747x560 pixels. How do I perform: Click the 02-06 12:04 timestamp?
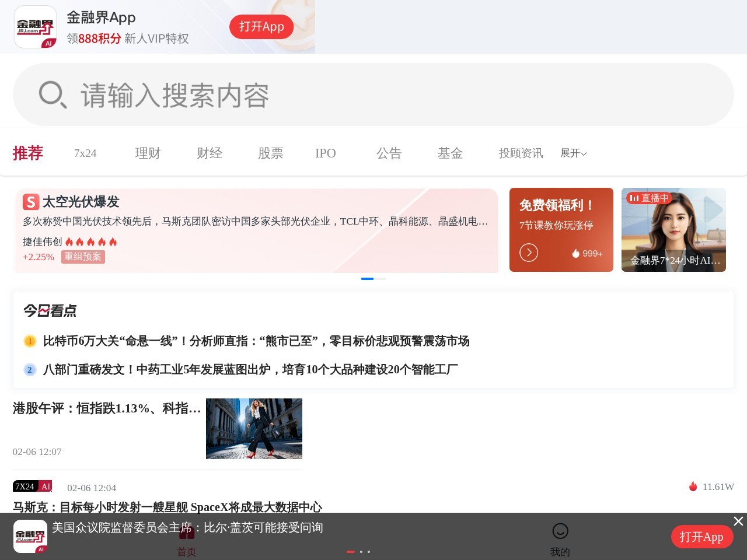92,488
